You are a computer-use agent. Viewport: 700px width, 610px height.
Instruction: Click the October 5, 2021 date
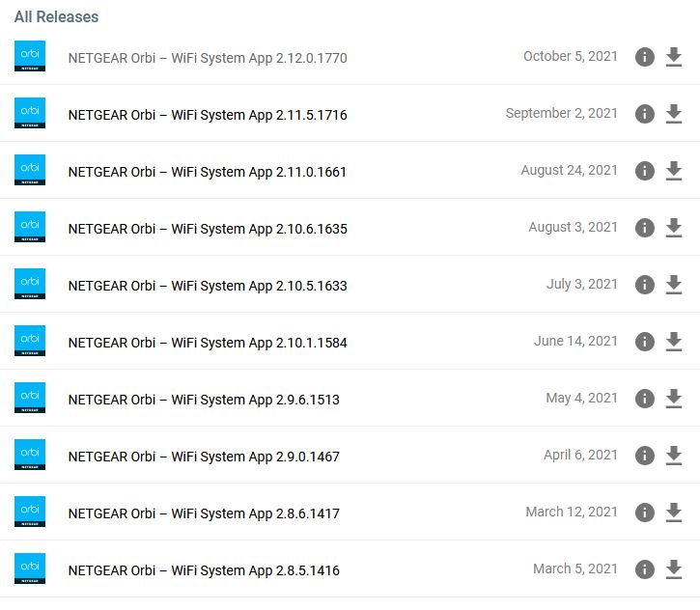point(571,56)
